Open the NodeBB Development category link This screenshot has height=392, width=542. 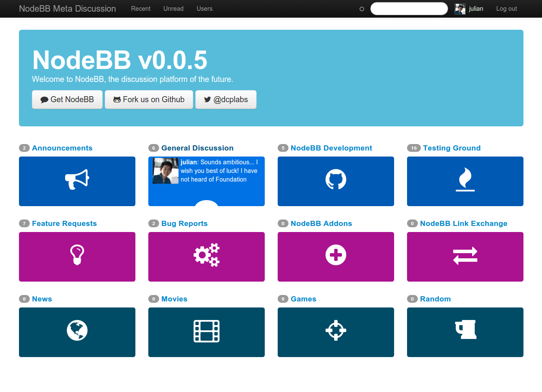pyautogui.click(x=331, y=148)
